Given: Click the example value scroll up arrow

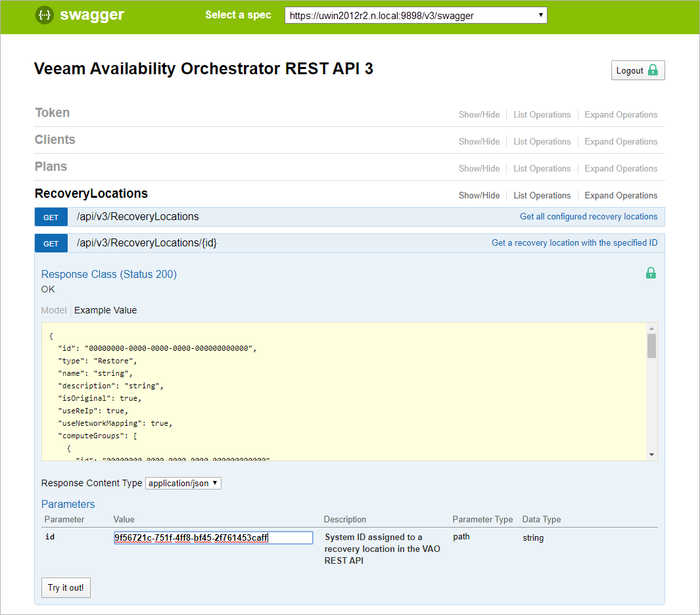Looking at the screenshot, I should coord(652,329).
